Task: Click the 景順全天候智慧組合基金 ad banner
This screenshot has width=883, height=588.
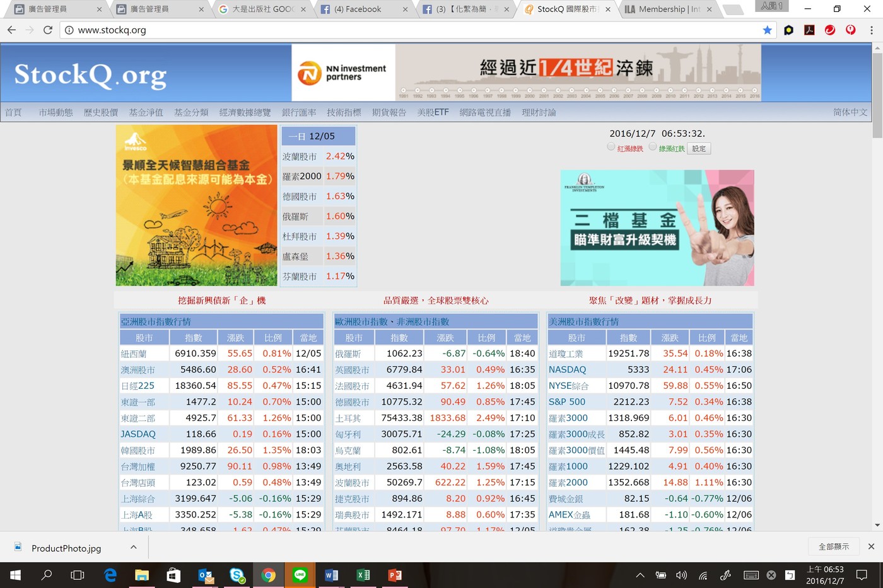Action: point(196,205)
